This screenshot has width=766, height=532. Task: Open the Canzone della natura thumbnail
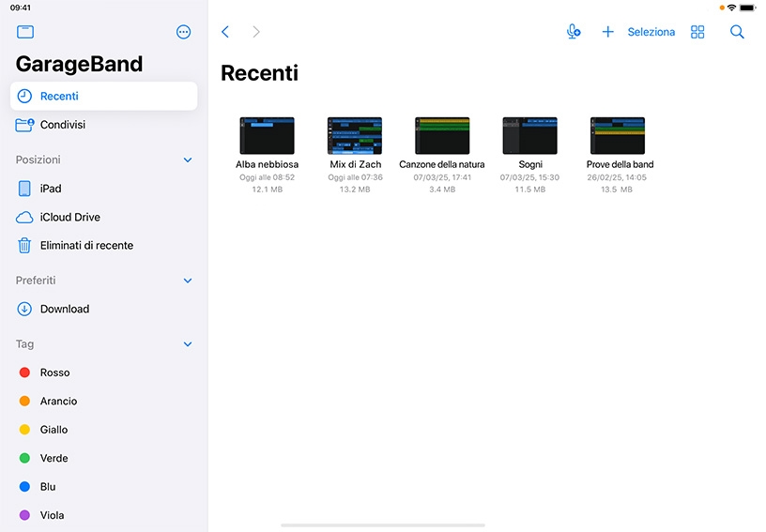click(x=442, y=136)
